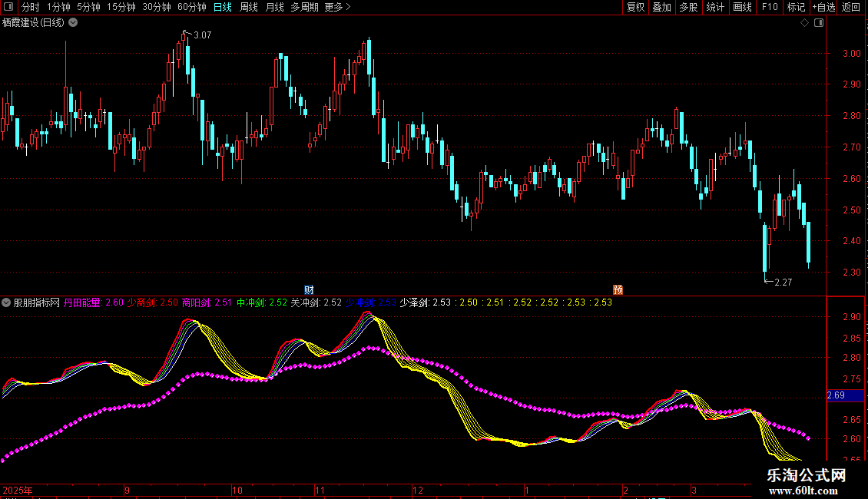Expand the 更多 periods menu
The height and width of the screenshot is (499, 868).
[337, 8]
